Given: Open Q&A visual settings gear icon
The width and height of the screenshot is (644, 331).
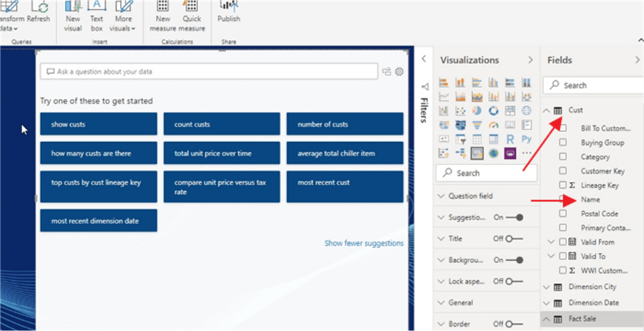Looking at the screenshot, I should [x=399, y=72].
